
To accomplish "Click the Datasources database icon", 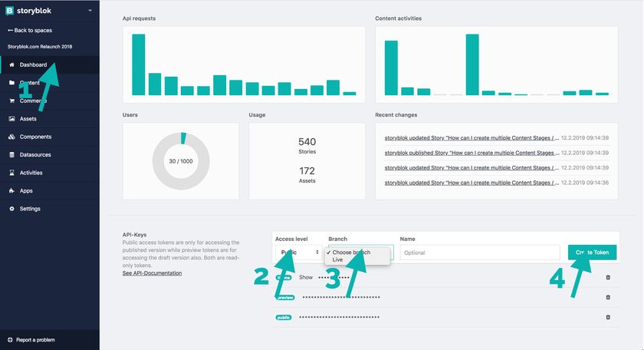I will (11, 154).
